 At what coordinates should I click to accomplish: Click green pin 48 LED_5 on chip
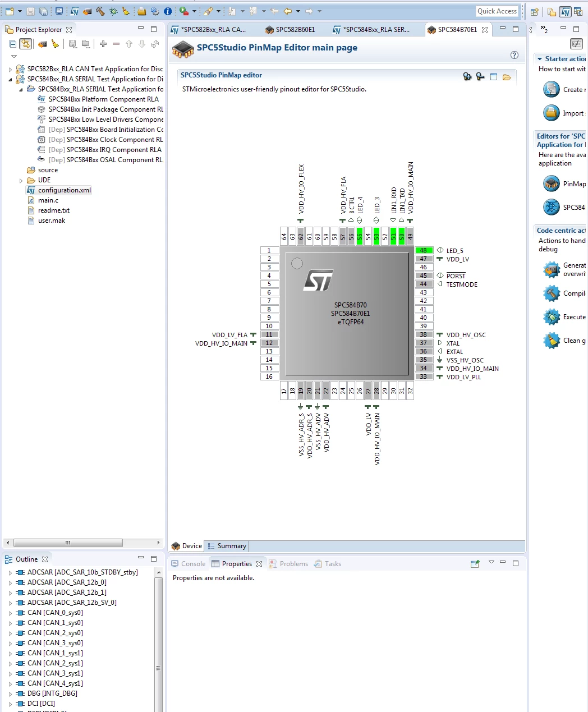(424, 250)
